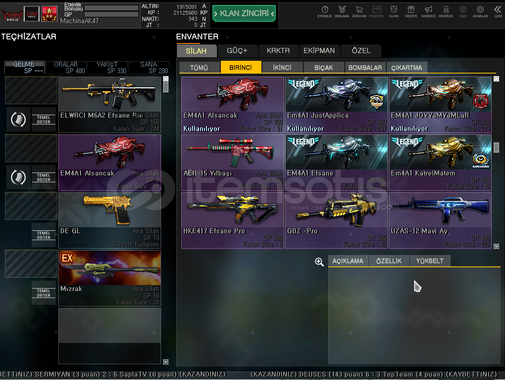Click the DE GL pistol equipment slot
505x380 pixels.
[110, 220]
